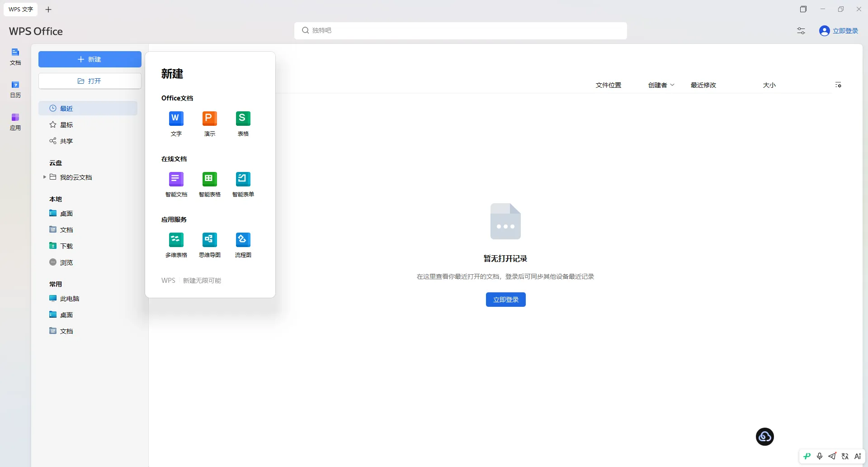Click the floating cloud sync icon

[x=764, y=437]
